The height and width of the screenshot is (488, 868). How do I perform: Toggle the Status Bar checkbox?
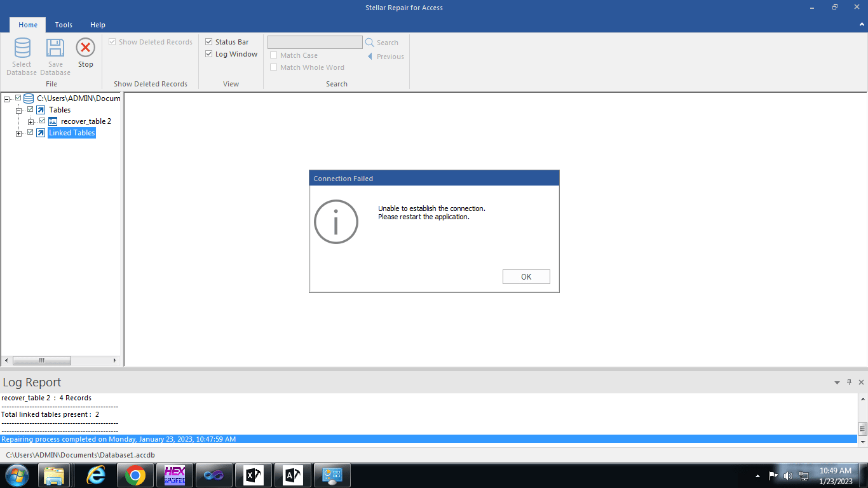point(208,42)
